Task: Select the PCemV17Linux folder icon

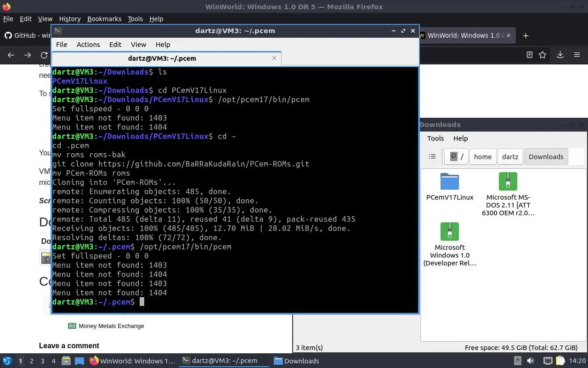Action: click(x=450, y=181)
